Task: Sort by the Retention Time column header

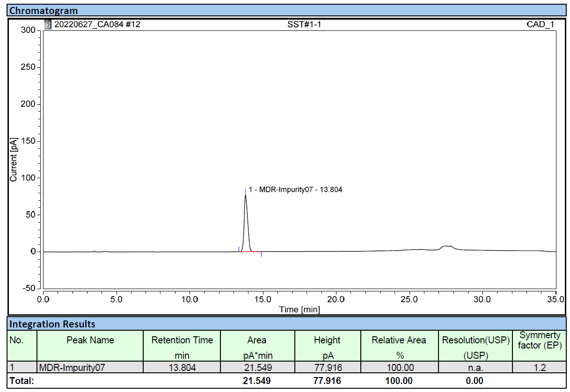Action: click(x=182, y=340)
